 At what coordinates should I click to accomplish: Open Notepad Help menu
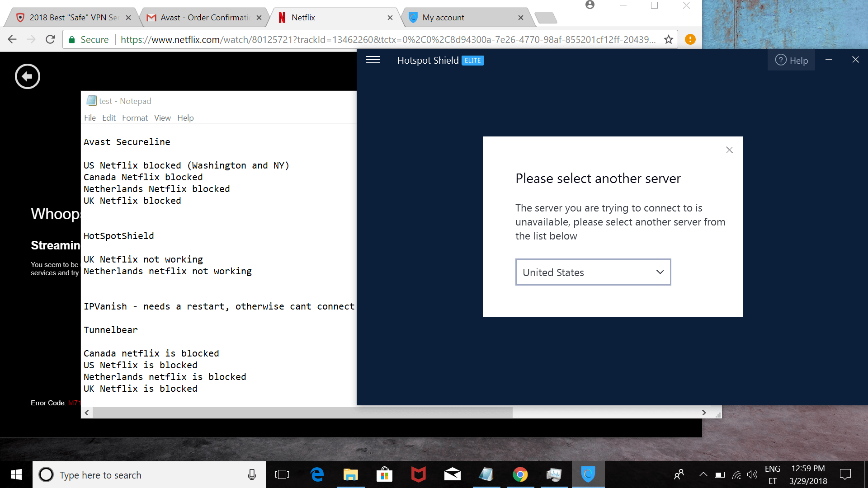(x=185, y=118)
